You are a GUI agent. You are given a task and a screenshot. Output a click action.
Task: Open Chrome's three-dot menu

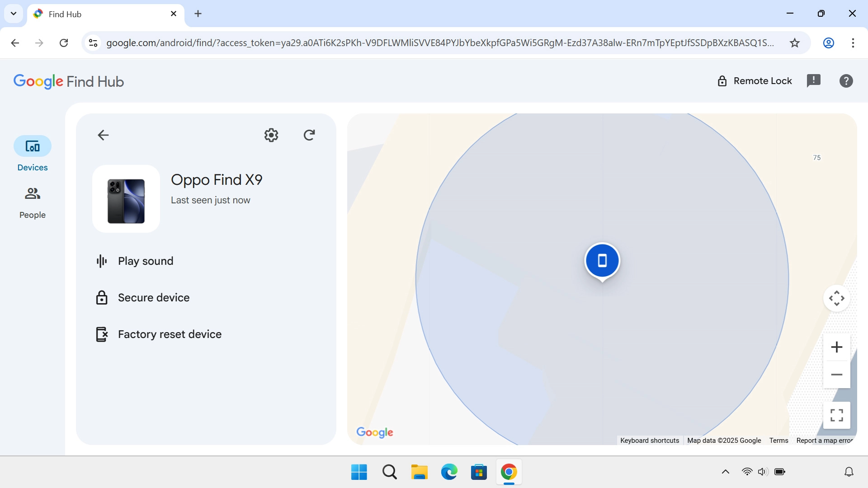coord(853,43)
